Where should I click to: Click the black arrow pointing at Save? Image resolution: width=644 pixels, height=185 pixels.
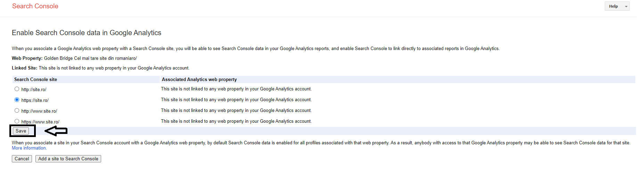[x=56, y=131]
